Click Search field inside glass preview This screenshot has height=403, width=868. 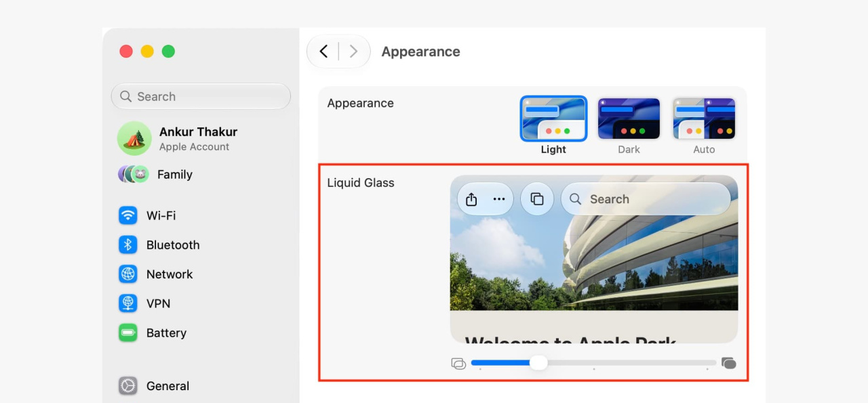[x=646, y=199]
